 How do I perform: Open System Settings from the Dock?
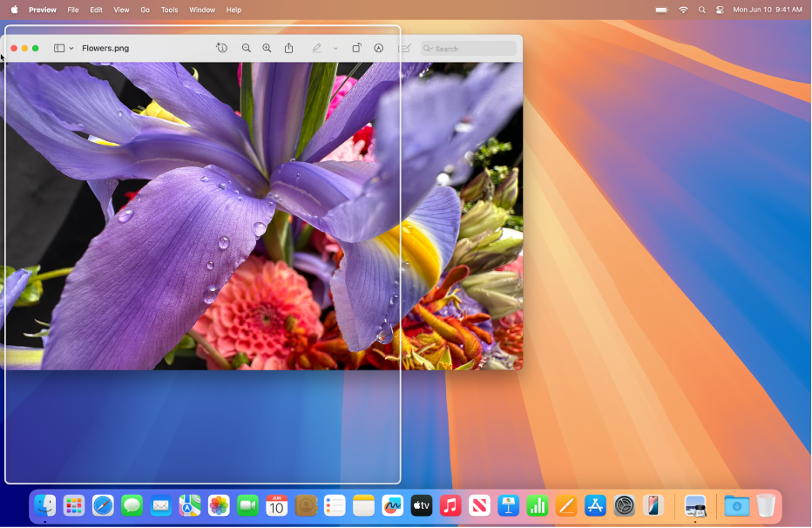pyautogui.click(x=624, y=506)
